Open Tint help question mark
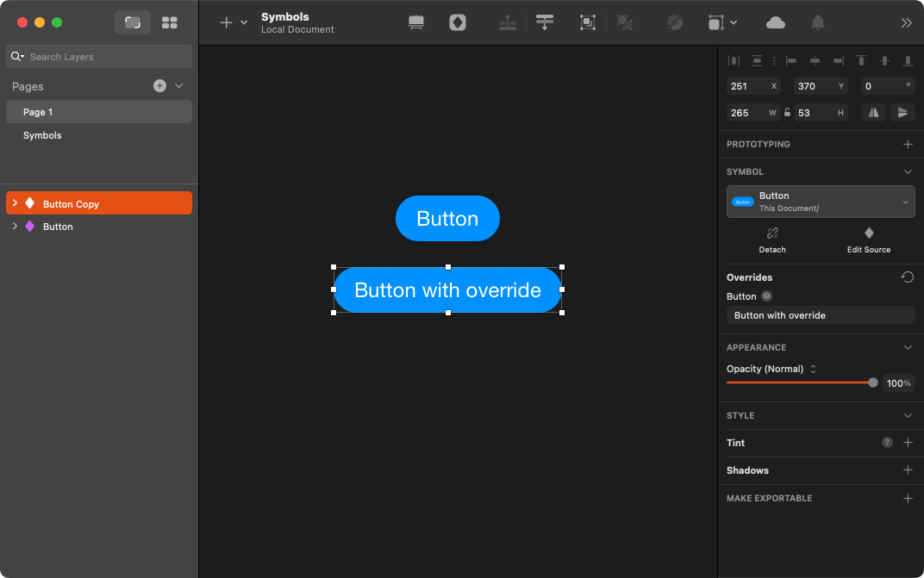 click(x=887, y=443)
